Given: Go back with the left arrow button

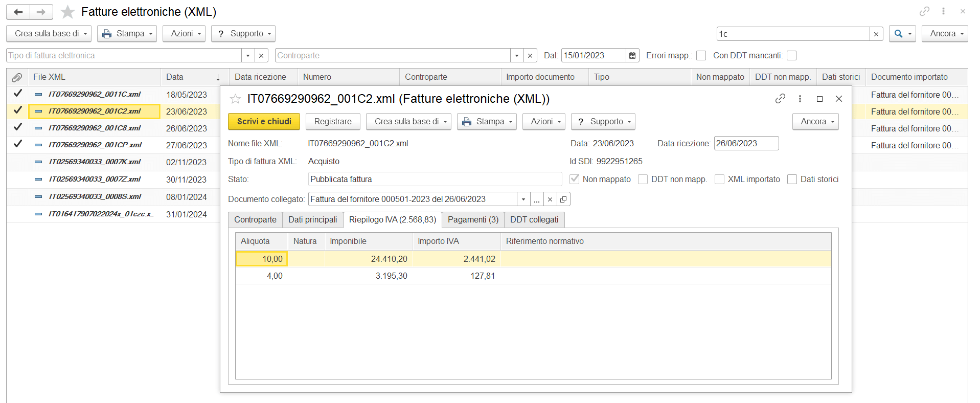Looking at the screenshot, I should (18, 12).
